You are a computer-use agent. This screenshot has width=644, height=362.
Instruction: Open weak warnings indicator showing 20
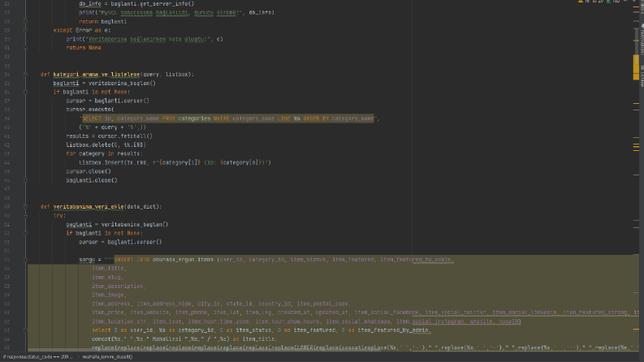598,2
